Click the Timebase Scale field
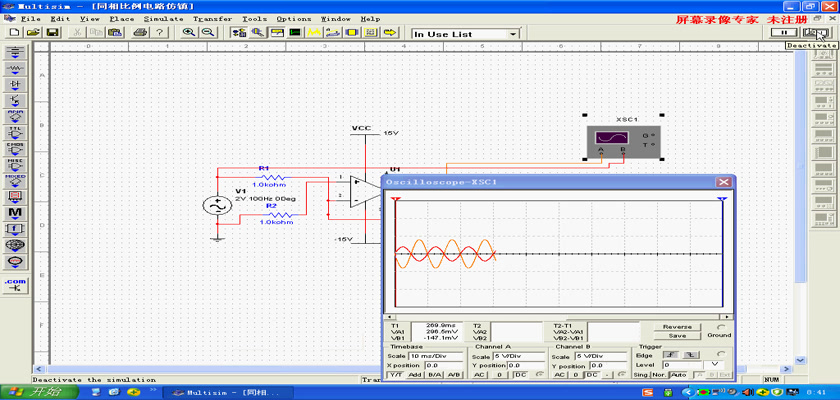The image size is (840, 400). tap(436, 356)
